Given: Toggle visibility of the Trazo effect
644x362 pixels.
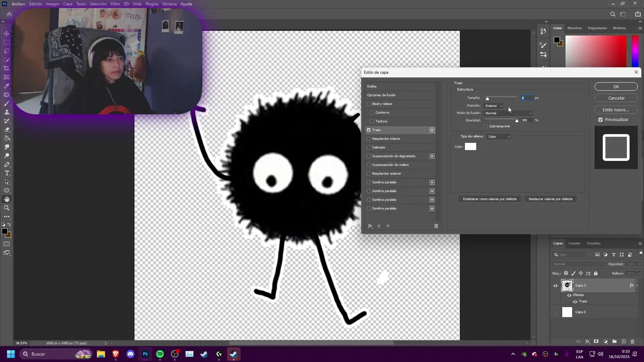Looking at the screenshot, I should pos(575,302).
